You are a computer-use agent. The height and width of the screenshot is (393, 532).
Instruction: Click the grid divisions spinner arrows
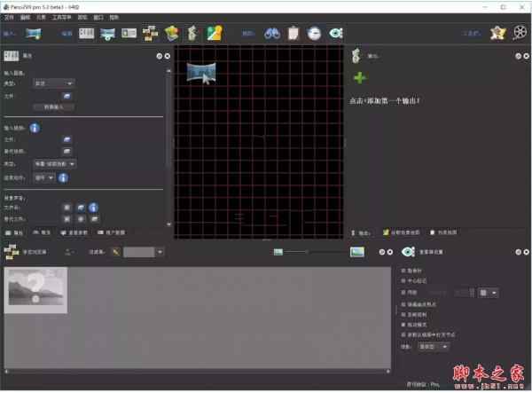(x=472, y=293)
